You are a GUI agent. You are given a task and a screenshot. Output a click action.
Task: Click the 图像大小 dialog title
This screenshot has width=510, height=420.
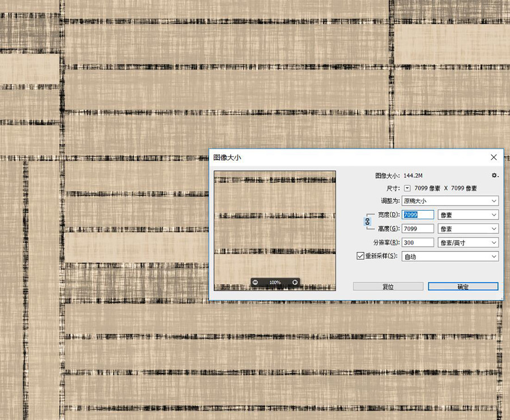[227, 157]
